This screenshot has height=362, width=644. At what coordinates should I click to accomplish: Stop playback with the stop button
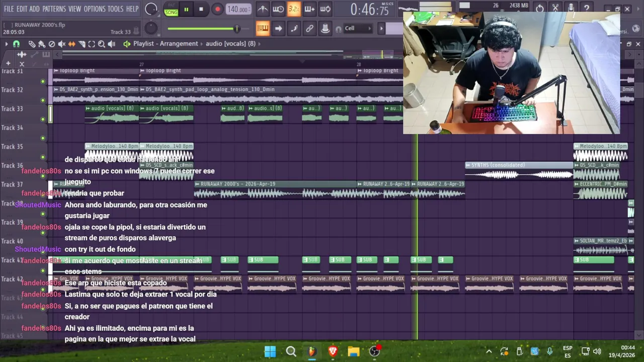[201, 9]
